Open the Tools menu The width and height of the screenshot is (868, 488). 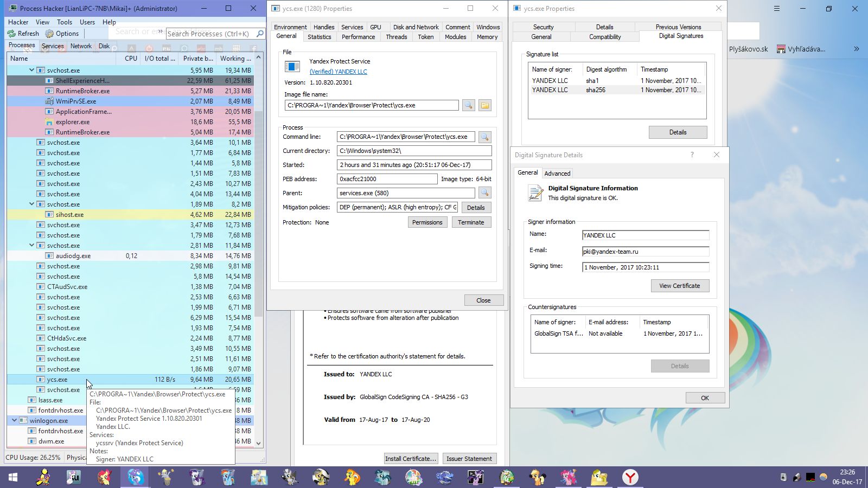click(x=65, y=22)
